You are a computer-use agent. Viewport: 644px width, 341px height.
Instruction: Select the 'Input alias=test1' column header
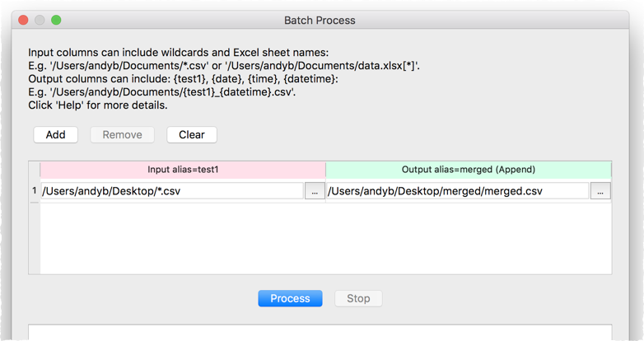click(183, 169)
